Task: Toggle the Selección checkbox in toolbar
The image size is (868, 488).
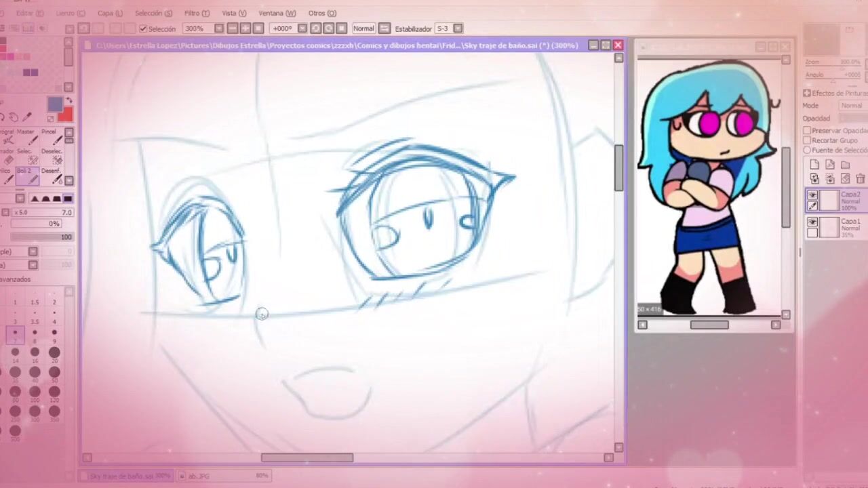Action: tap(143, 29)
